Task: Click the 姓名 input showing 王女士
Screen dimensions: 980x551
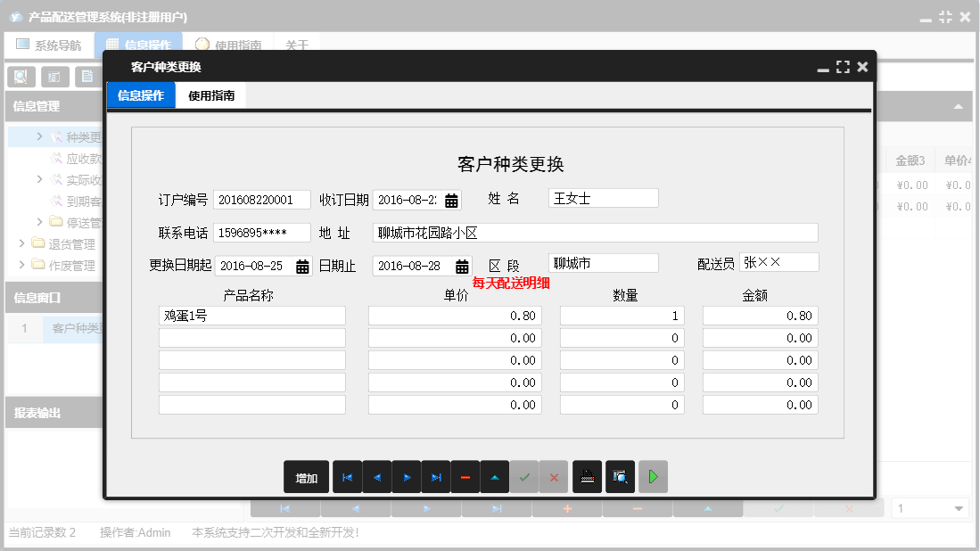Action: click(x=603, y=198)
